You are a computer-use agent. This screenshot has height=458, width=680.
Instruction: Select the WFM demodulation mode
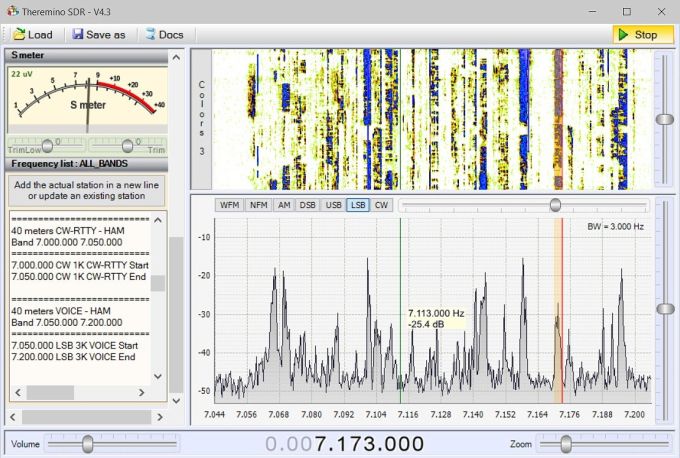click(229, 205)
